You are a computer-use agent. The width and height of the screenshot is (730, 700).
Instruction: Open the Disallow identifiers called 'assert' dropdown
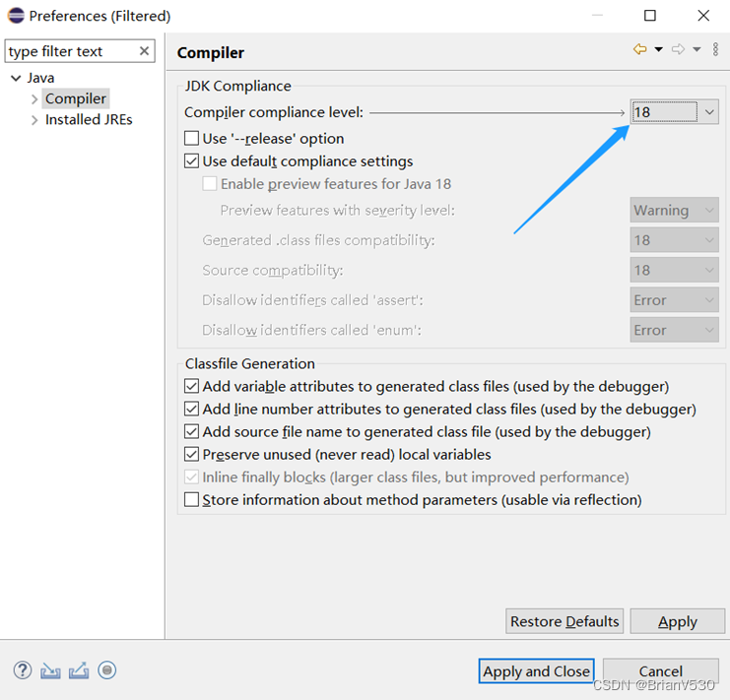674,300
